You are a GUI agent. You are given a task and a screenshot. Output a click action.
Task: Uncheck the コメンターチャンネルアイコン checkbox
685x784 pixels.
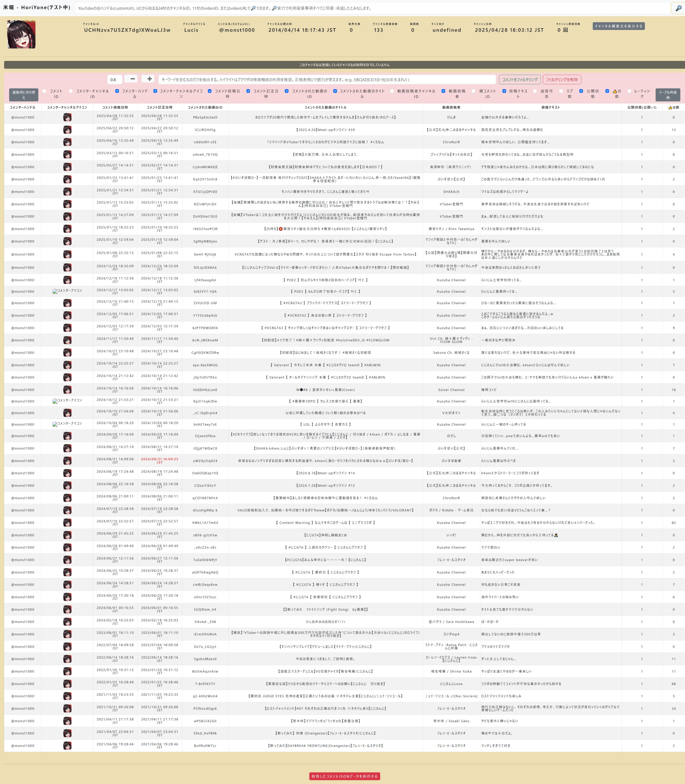point(155,91)
